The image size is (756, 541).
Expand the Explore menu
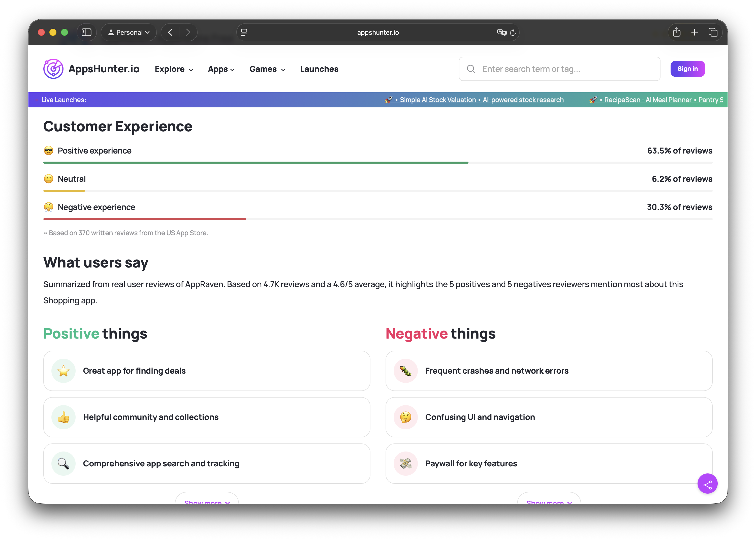174,69
